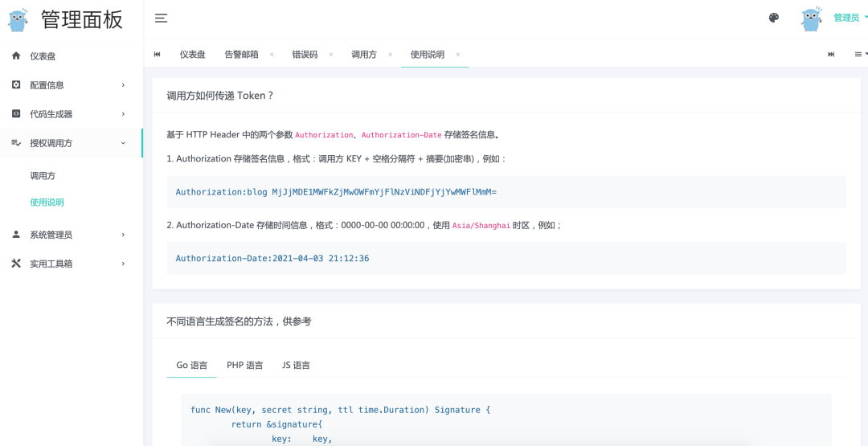Image resolution: width=868 pixels, height=446 pixels.
Task: Open the 调用方 submenu item
Action: tap(43, 176)
